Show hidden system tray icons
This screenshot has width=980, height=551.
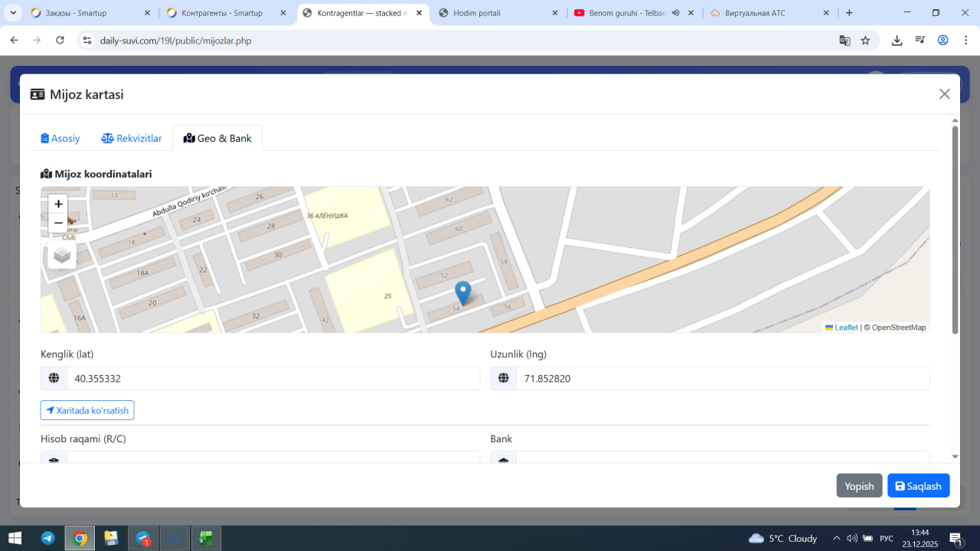(x=836, y=538)
